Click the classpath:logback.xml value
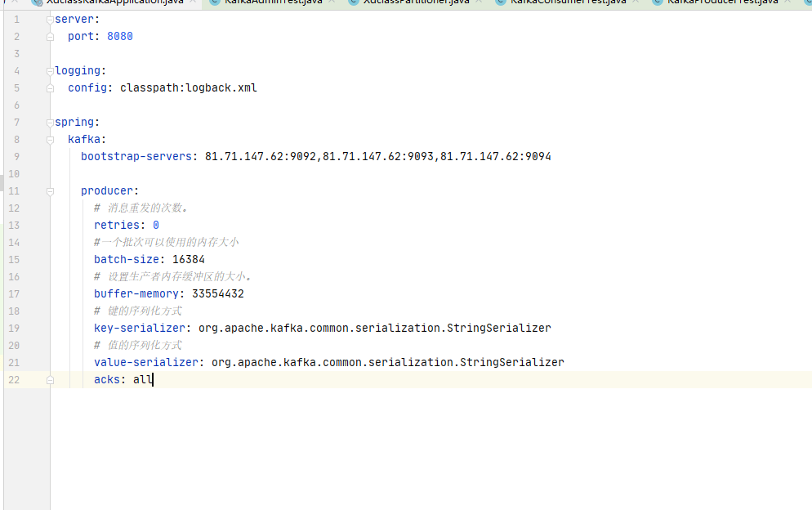This screenshot has height=510, width=812. pos(189,87)
